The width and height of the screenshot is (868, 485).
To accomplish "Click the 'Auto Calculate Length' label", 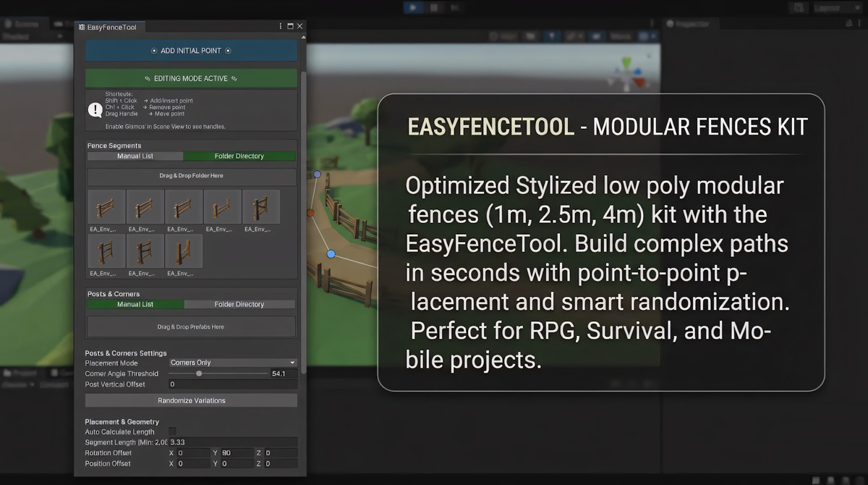I will [x=119, y=431].
